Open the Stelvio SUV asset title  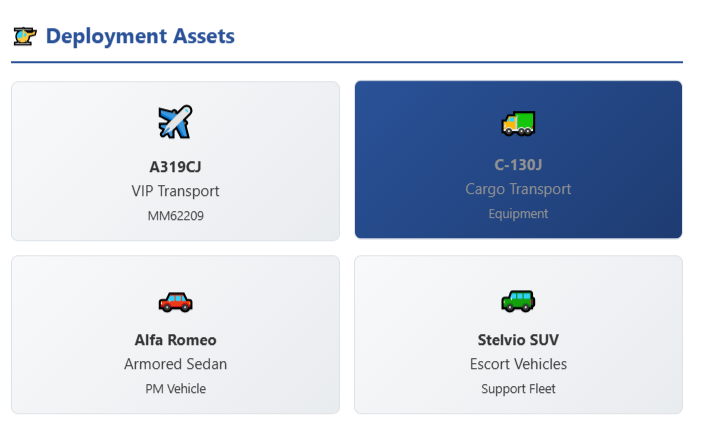(x=518, y=340)
